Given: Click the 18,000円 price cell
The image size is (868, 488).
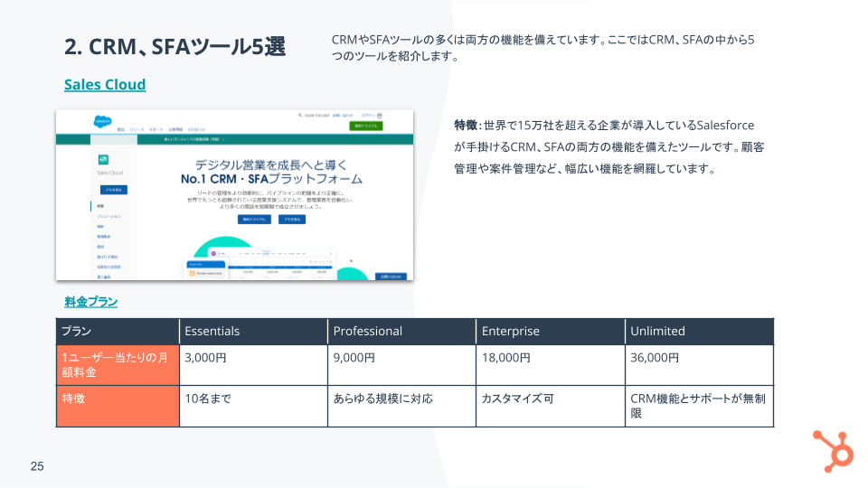Looking at the screenshot, I should (x=551, y=365).
